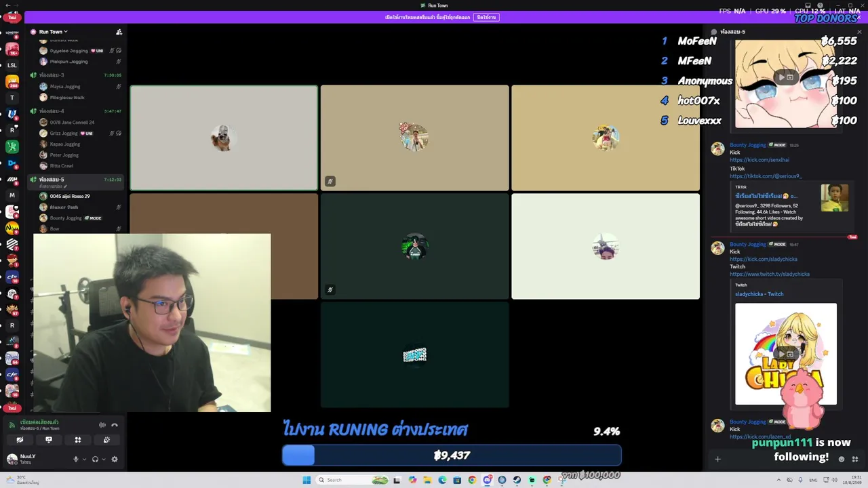Viewport: 868px width, 488px height.
Task: Click the top-middle tan participant tile
Action: click(414, 138)
